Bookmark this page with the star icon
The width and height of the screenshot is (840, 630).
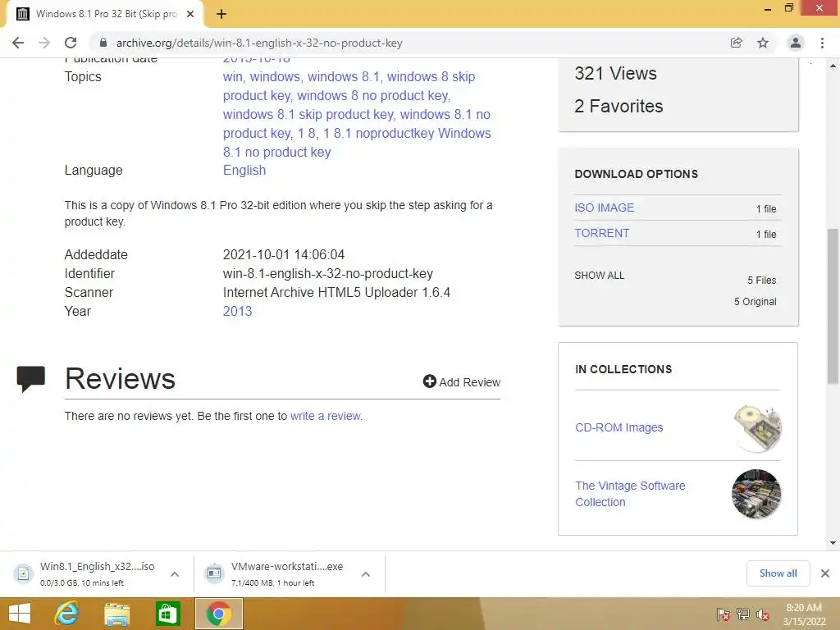(x=763, y=43)
